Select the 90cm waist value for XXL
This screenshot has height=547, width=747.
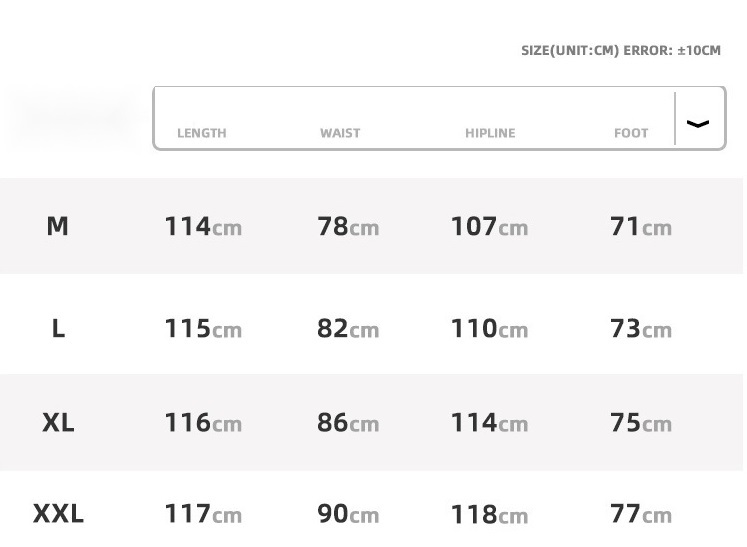click(x=348, y=515)
